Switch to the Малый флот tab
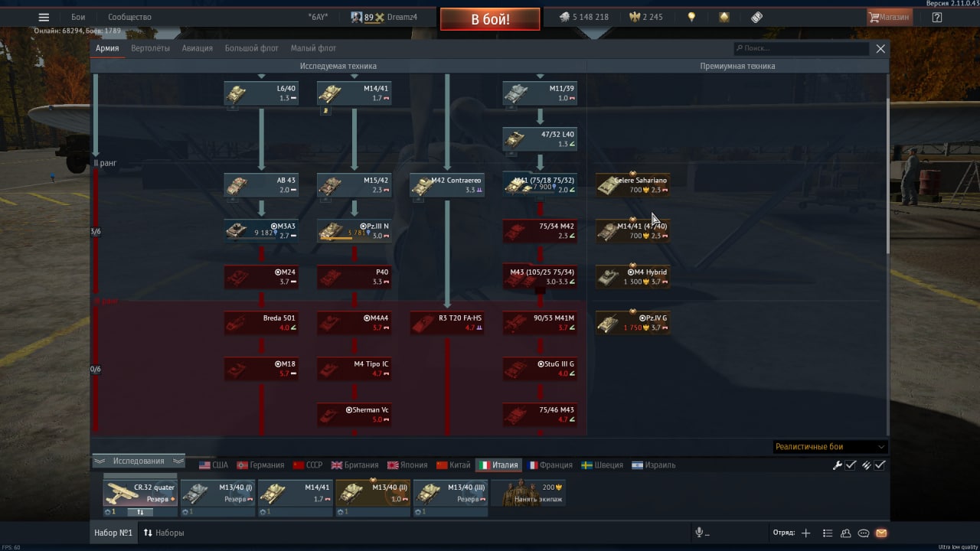980x551 pixels. (313, 48)
